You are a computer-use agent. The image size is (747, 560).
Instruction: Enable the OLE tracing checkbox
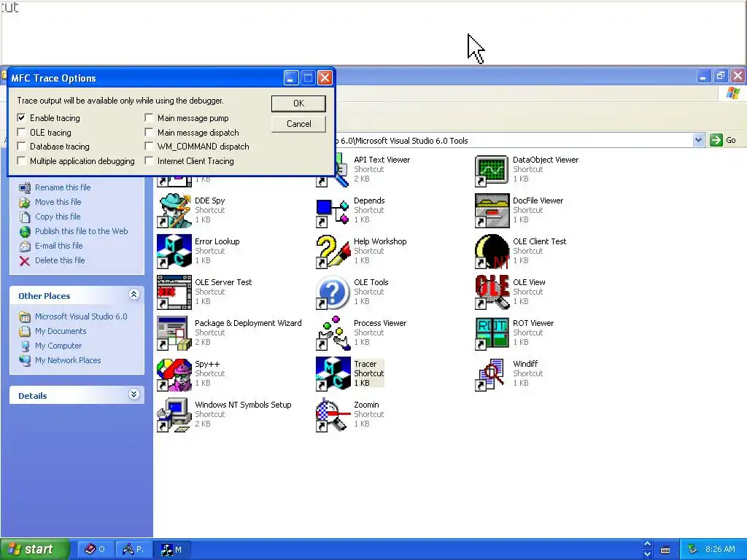[21, 133]
